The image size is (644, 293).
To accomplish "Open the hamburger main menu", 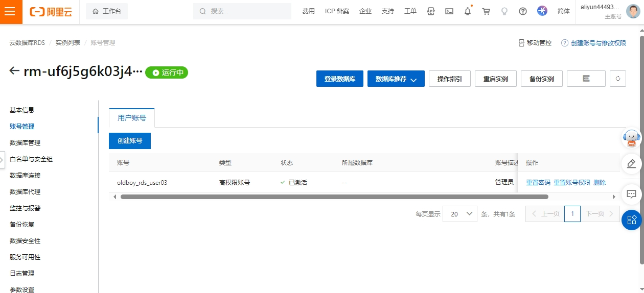I will tap(11, 12).
